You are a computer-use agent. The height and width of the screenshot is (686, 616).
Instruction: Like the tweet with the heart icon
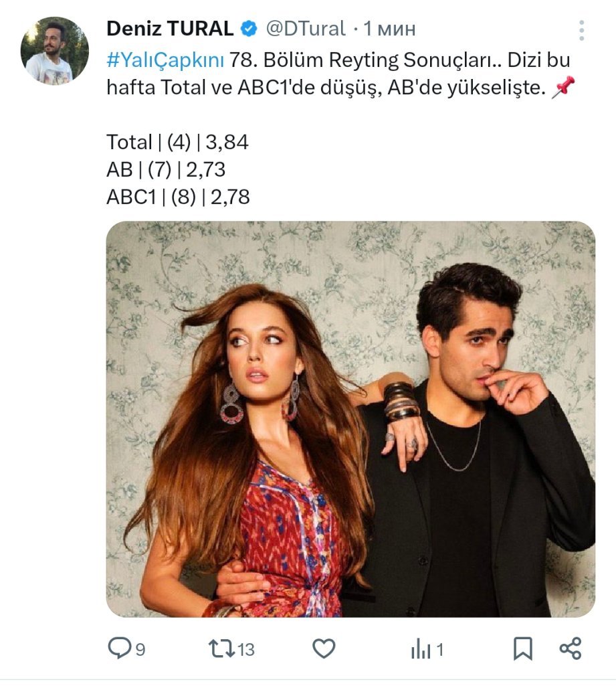(x=324, y=648)
